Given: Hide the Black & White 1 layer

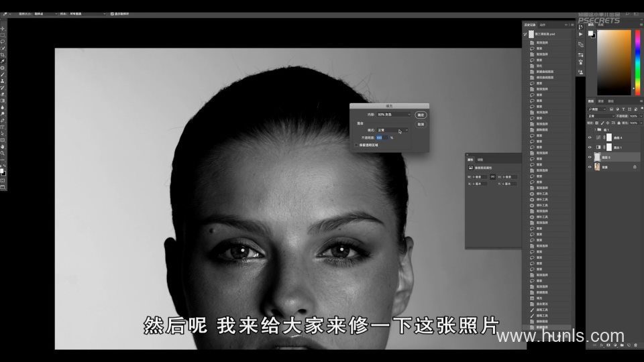Looking at the screenshot, I should pos(590,147).
